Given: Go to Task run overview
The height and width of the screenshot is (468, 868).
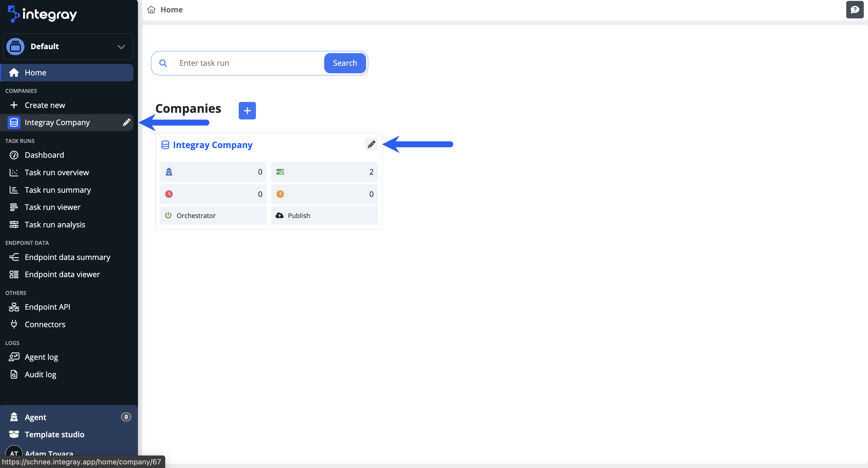Looking at the screenshot, I should (x=57, y=172).
